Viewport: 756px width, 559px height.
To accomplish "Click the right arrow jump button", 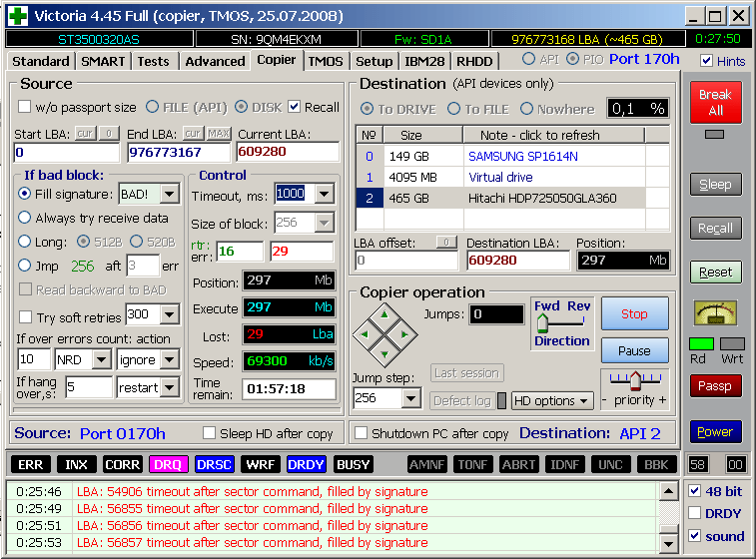I will tap(402, 333).
